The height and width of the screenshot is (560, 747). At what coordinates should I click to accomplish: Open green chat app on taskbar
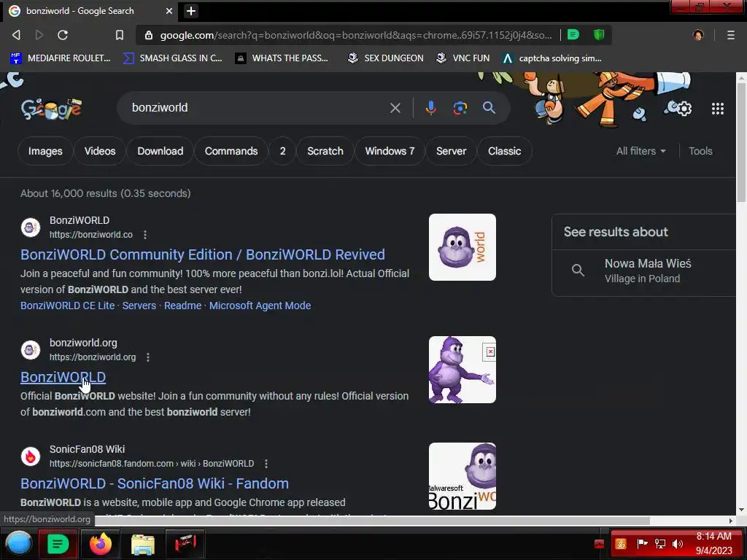click(x=58, y=544)
